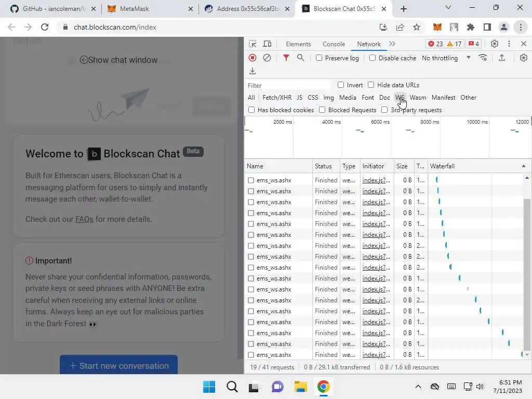Open Chrome profile avatar
Image resolution: width=532 pixels, height=399 pixels.
pyautogui.click(x=504, y=27)
